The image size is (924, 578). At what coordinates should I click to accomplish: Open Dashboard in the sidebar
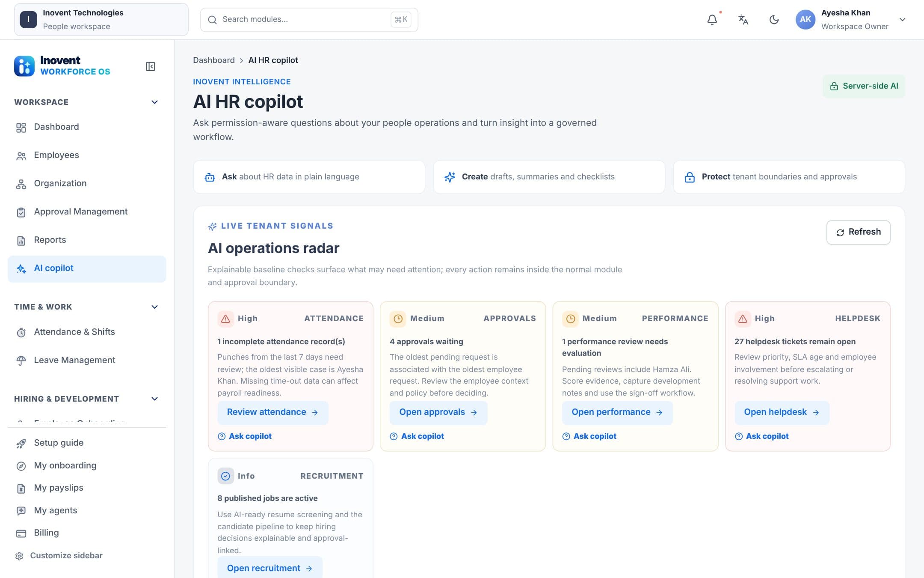pos(87,127)
